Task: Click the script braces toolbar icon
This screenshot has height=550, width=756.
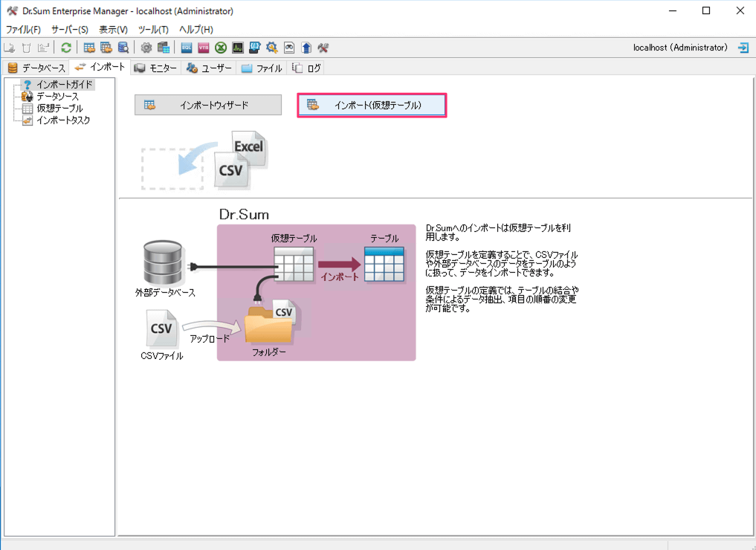Action: click(x=254, y=48)
